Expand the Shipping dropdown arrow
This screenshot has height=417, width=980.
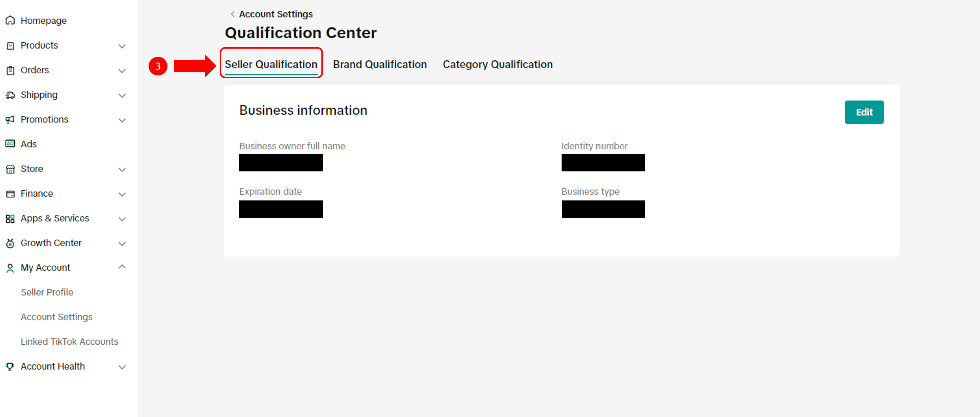tap(122, 95)
